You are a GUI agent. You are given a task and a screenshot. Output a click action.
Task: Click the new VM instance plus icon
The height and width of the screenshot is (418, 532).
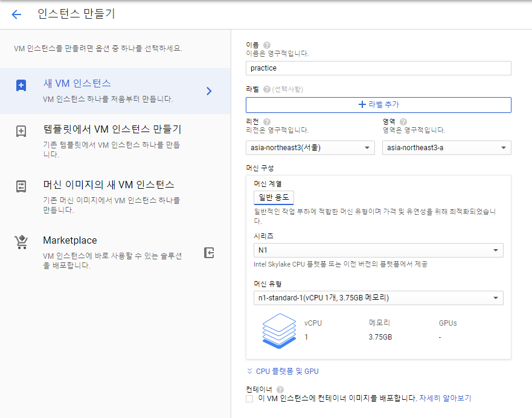[21, 85]
